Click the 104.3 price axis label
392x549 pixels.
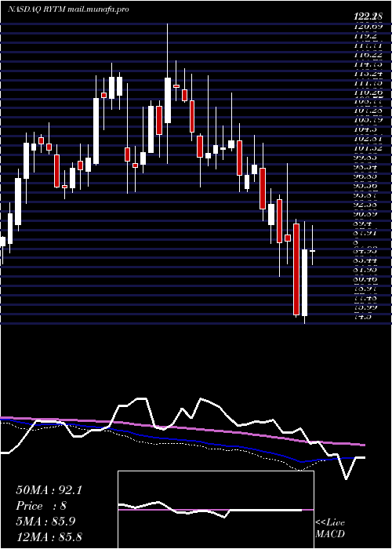click(x=365, y=129)
